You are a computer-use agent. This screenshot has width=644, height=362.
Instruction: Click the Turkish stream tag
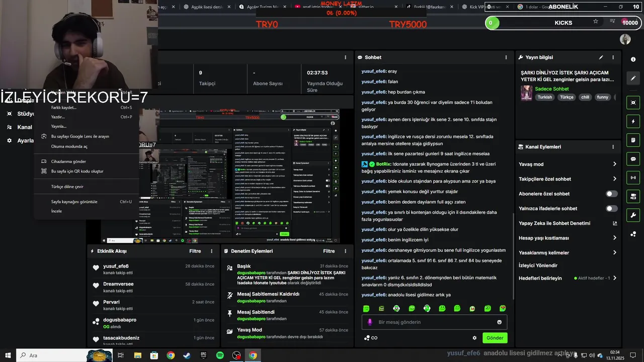pyautogui.click(x=544, y=97)
